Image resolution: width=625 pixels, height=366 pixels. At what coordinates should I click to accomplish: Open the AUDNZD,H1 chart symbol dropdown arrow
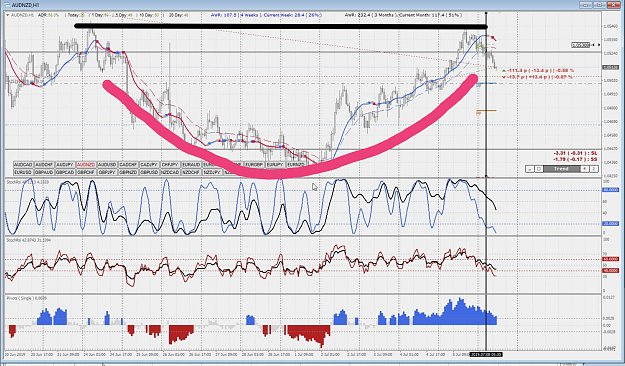click(8, 15)
